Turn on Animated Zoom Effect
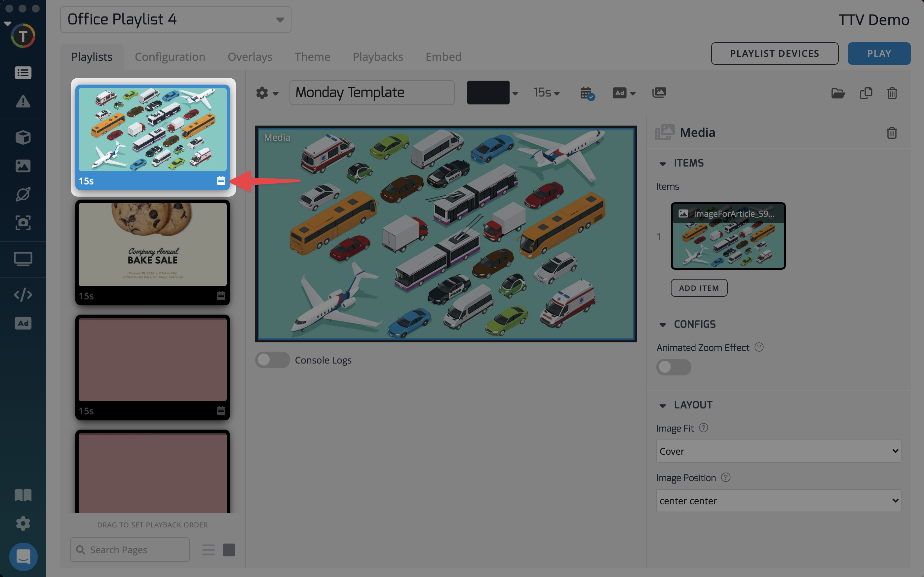 pyautogui.click(x=674, y=367)
